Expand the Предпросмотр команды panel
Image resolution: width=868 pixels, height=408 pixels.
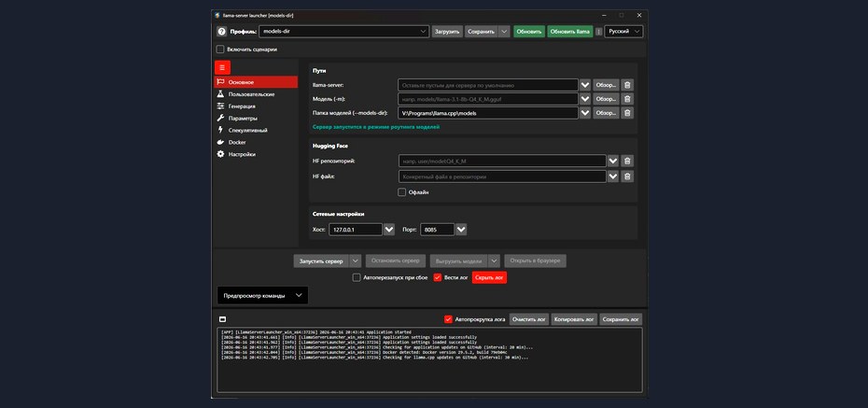(x=262, y=296)
